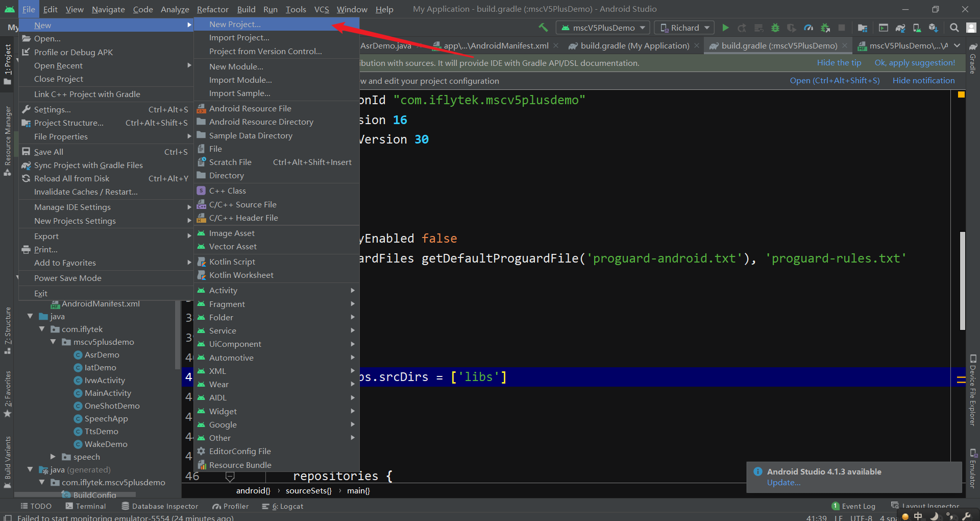Open the Database Inspector tool window
980x521 pixels.
tap(160, 506)
